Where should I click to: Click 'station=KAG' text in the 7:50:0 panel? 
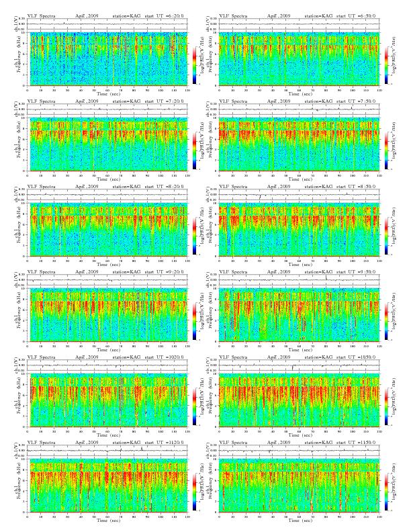pos(318,101)
